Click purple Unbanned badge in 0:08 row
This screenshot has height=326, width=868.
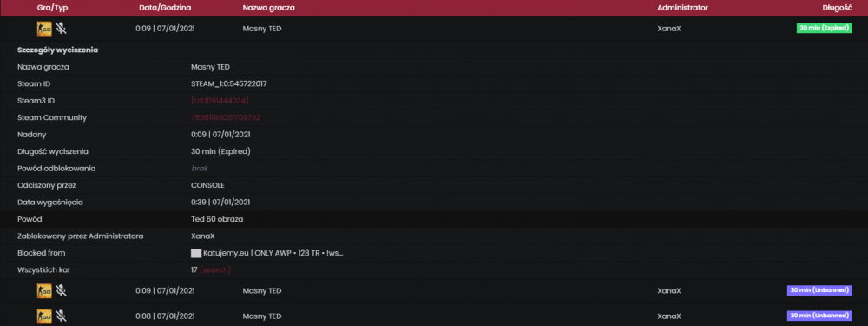tap(819, 316)
